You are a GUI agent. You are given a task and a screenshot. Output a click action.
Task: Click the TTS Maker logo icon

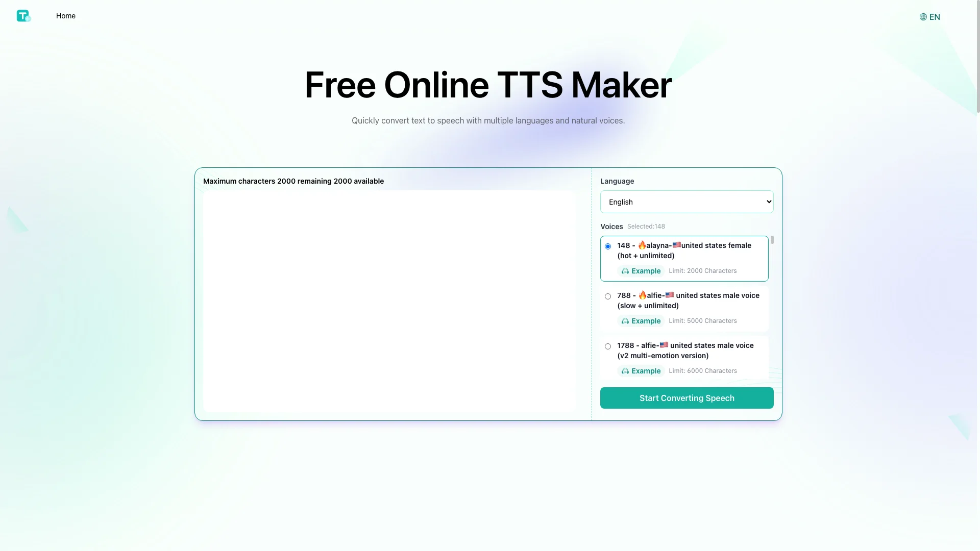[x=23, y=15]
